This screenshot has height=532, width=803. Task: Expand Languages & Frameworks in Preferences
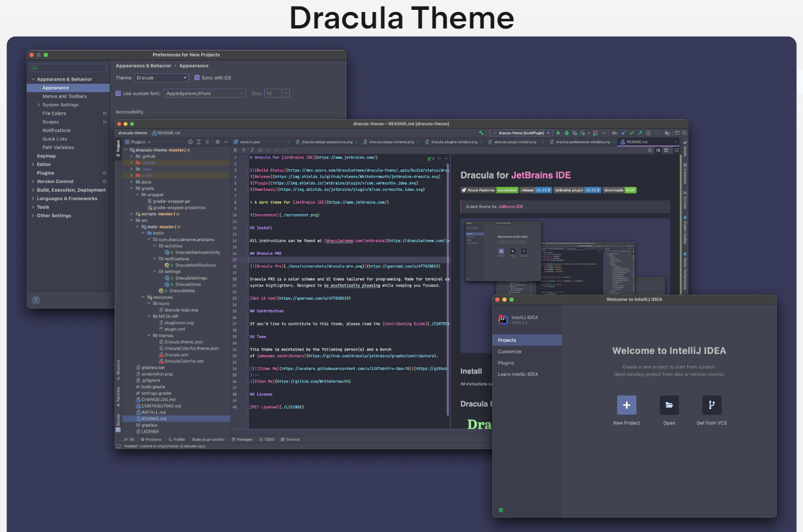(x=33, y=199)
